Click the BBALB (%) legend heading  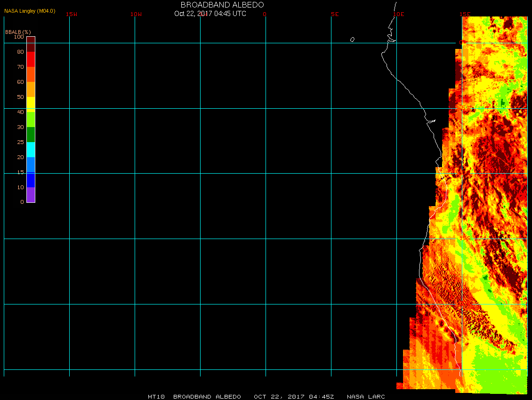[18, 32]
